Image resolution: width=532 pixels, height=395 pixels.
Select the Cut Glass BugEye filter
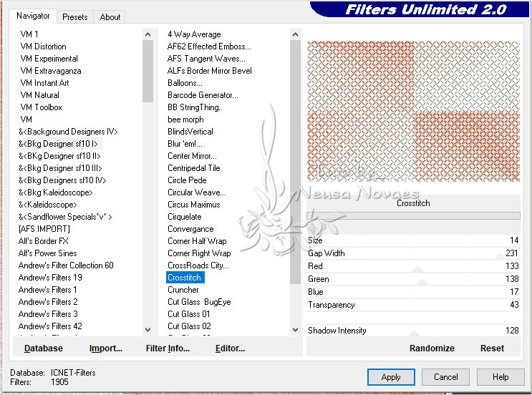[x=199, y=302]
